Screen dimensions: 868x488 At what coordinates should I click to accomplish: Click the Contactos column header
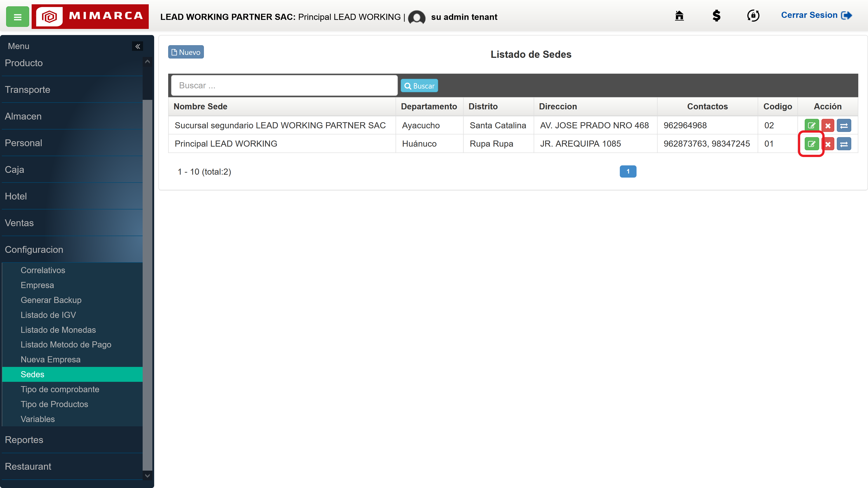(x=707, y=106)
